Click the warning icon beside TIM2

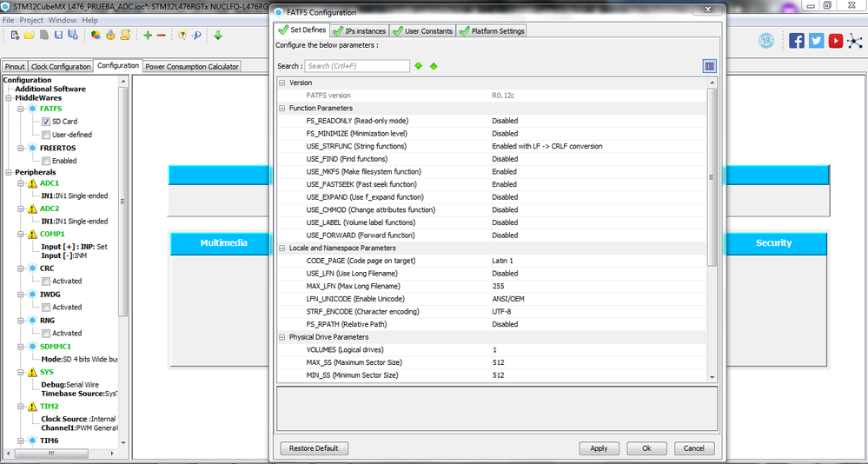tap(32, 407)
